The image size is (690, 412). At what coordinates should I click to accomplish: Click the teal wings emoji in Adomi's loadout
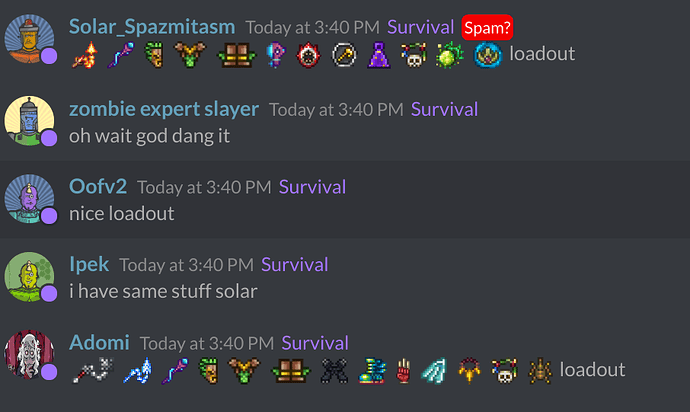pyautogui.click(x=433, y=370)
